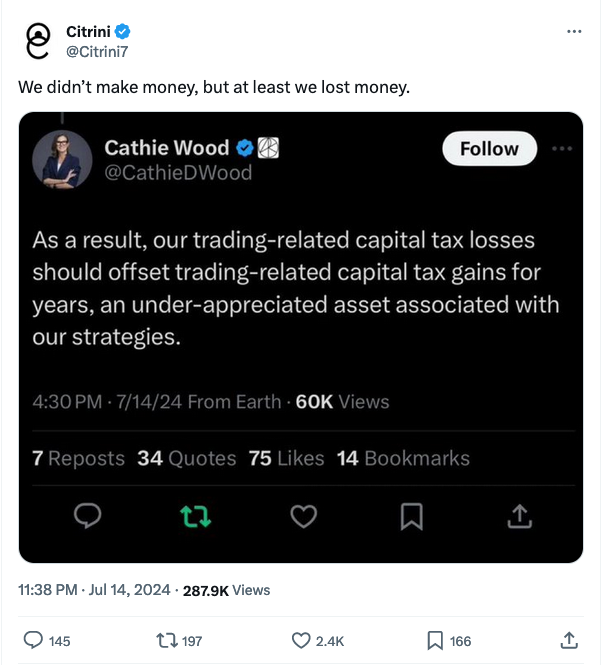Screen dimensions: 601x665
Task: Click heart icon in quoted tweet
Action: 303,516
